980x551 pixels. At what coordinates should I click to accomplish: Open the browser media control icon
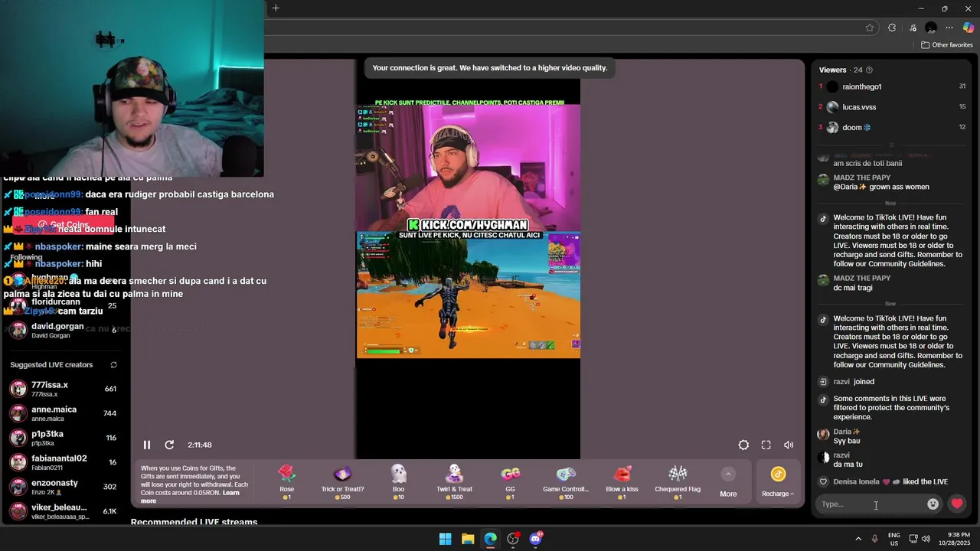click(913, 28)
